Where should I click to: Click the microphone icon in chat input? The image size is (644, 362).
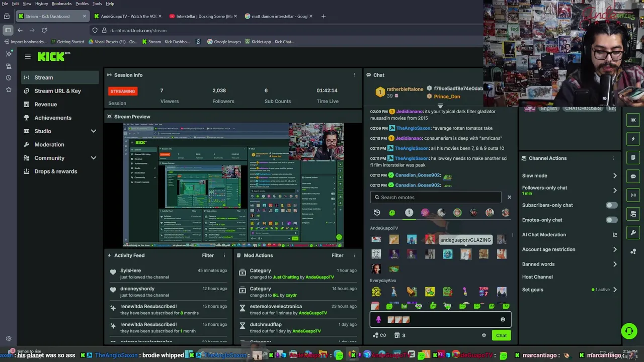click(378, 319)
